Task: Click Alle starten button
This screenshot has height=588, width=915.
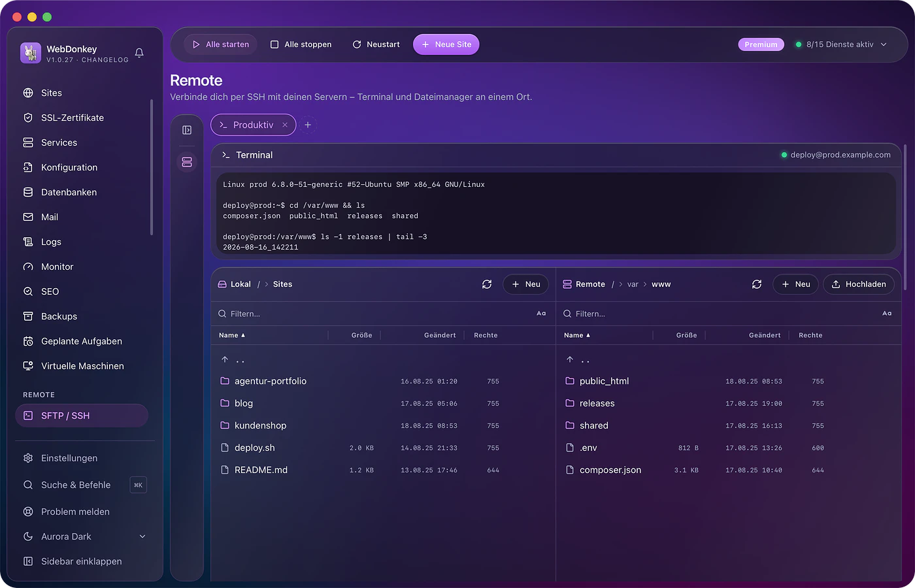Action: pyautogui.click(x=220, y=44)
